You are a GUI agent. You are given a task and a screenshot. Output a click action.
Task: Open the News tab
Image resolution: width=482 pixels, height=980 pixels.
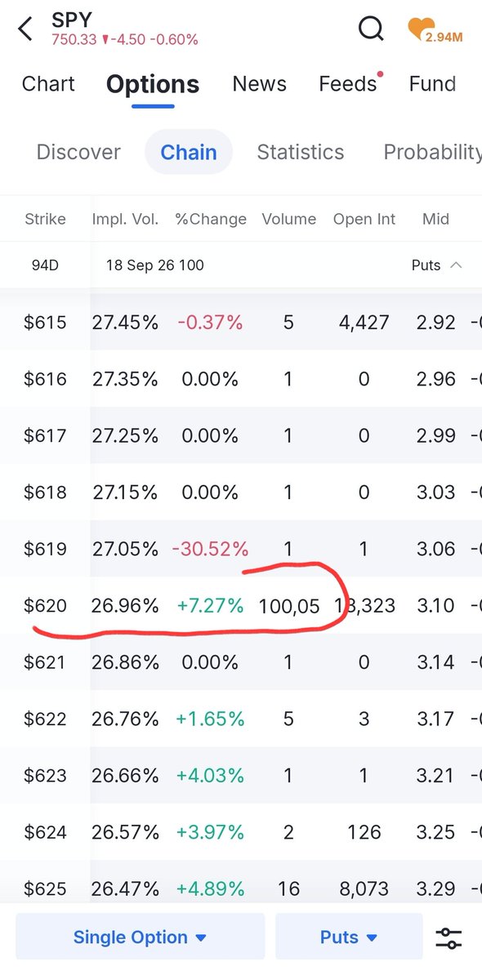click(259, 84)
